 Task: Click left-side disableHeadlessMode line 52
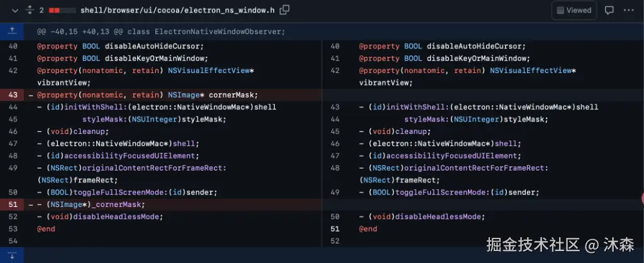(100, 216)
